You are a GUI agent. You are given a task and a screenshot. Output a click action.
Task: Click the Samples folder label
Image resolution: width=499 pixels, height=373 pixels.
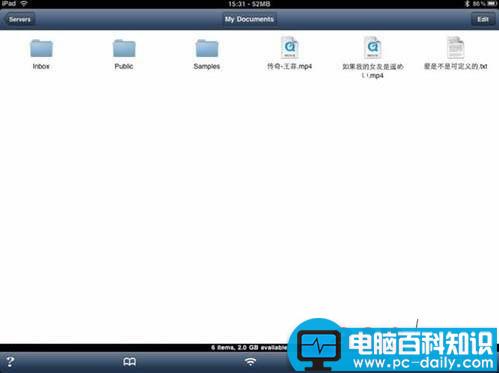coord(207,66)
